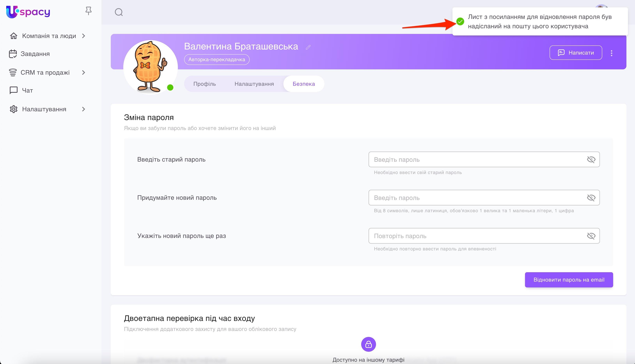Expand CRM та продажі section
The height and width of the screenshot is (364, 635).
tap(45, 72)
